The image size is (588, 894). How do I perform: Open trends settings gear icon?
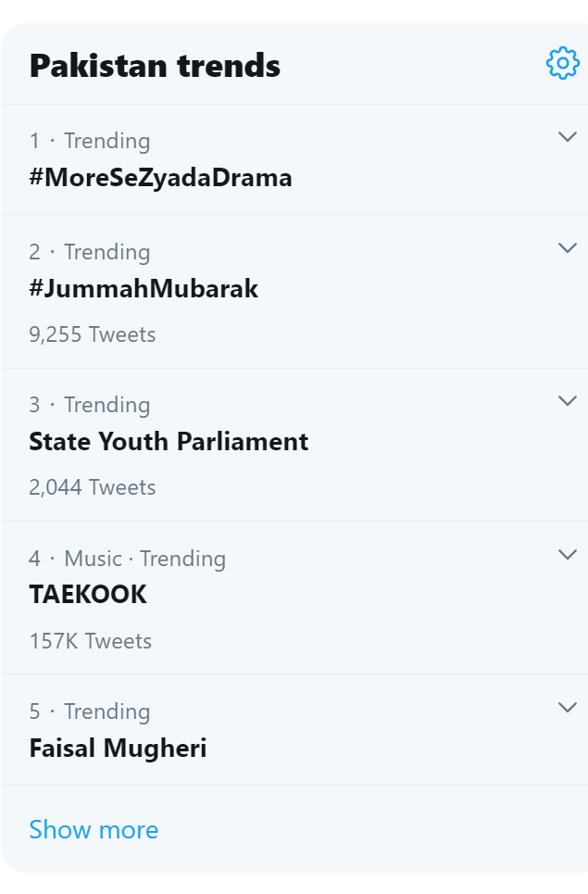tap(563, 63)
